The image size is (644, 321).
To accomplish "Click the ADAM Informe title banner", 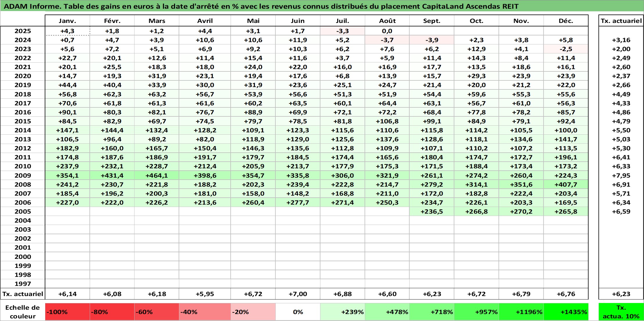I will tap(322, 6).
